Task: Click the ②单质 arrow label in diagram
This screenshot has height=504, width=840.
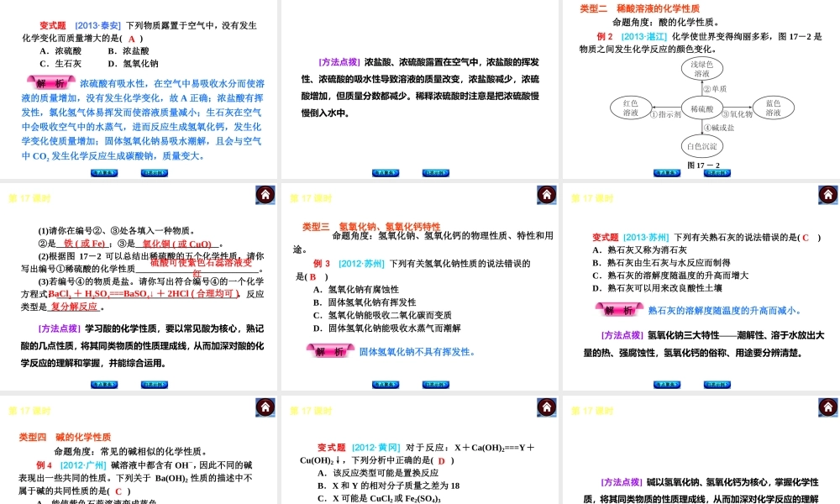Action: (715, 89)
